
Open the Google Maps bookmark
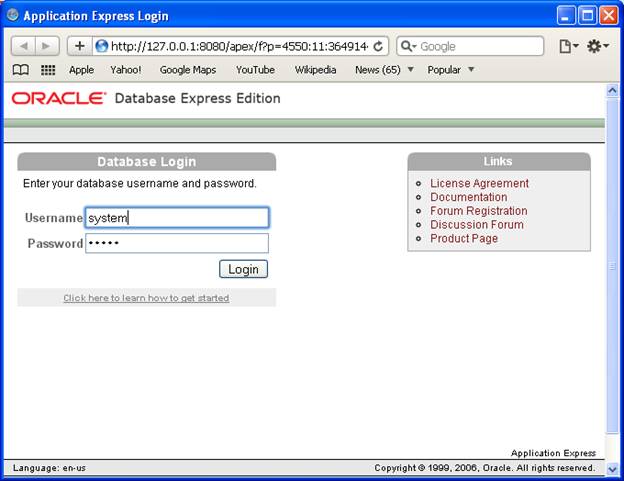pos(188,70)
